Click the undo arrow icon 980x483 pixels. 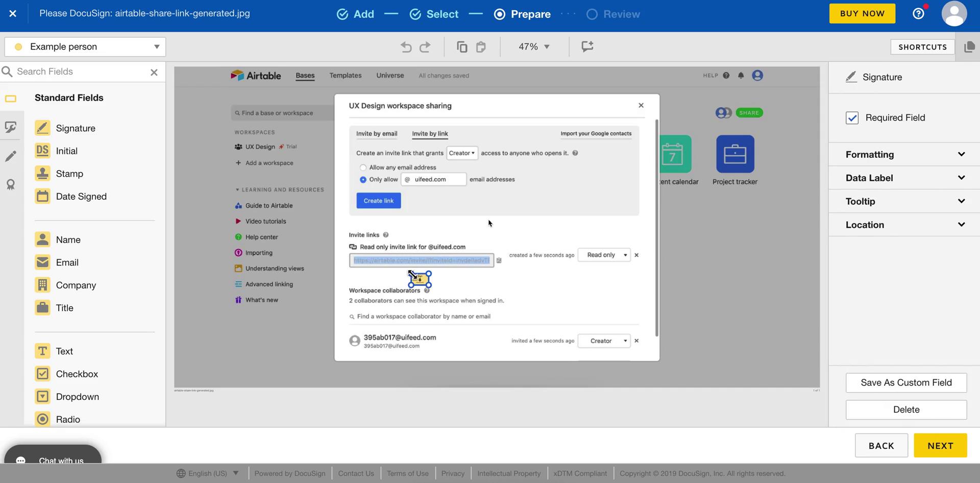406,47
